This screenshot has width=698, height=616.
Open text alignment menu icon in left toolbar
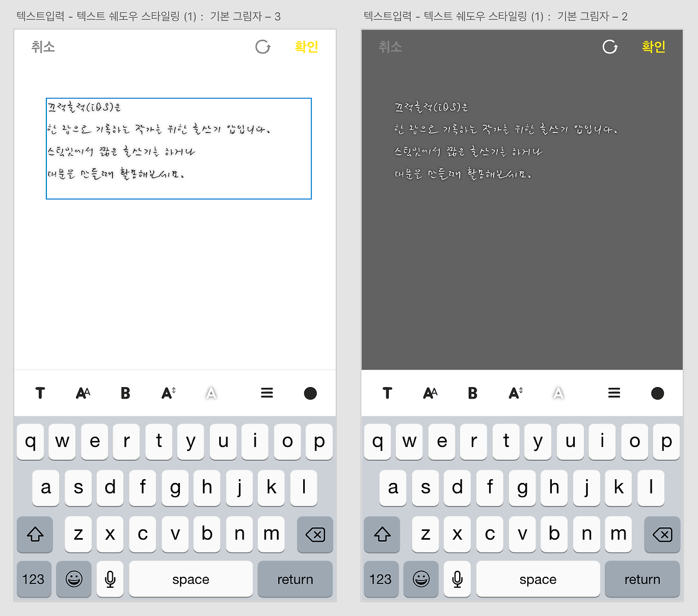click(x=267, y=393)
